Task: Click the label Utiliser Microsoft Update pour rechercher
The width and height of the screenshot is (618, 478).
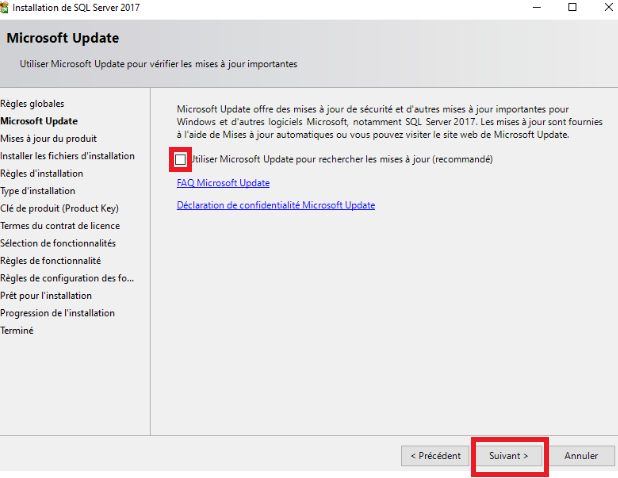Action: coord(342,159)
